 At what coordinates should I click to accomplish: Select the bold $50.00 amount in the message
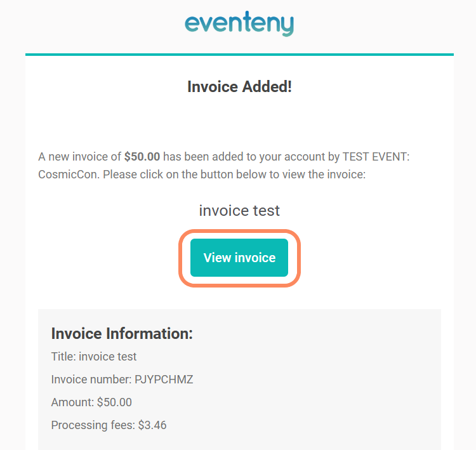tap(142, 157)
